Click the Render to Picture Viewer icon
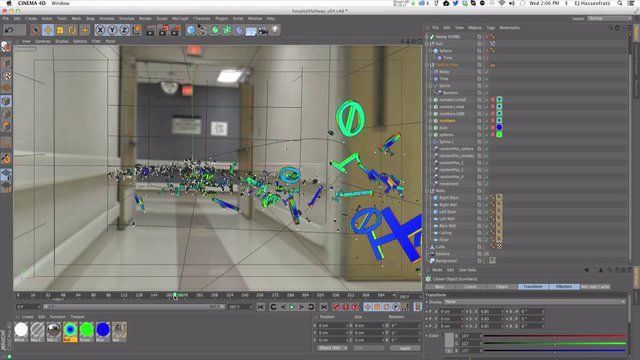Viewport: 640px width, 360px height. (163, 30)
